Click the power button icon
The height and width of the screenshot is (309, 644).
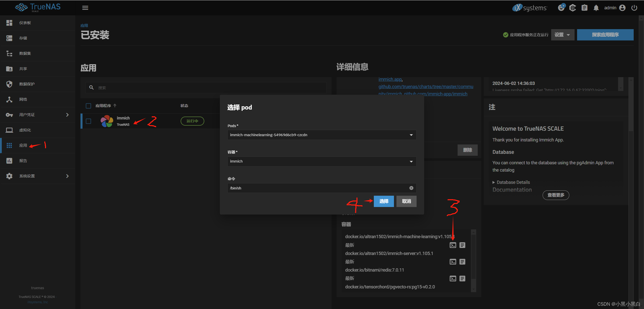point(634,8)
